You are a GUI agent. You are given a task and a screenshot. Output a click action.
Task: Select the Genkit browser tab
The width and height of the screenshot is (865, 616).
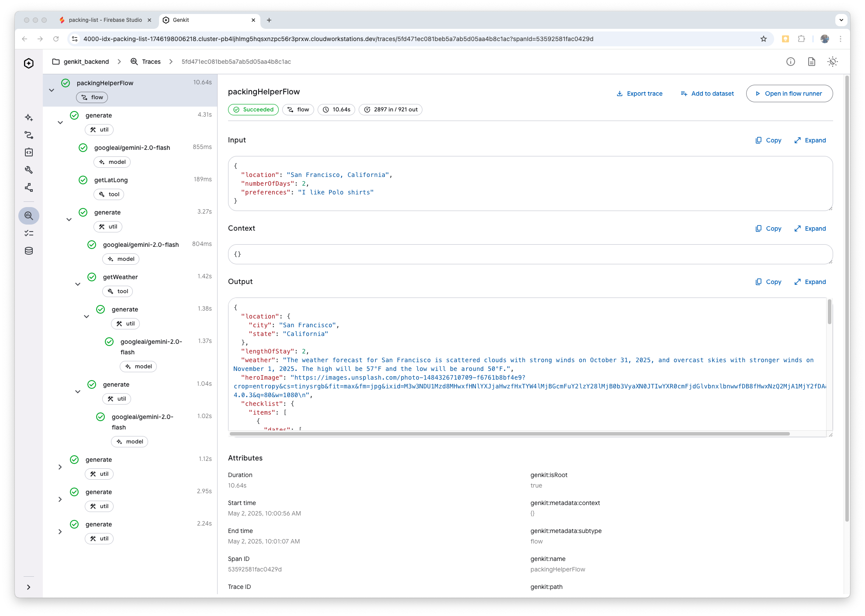pos(209,20)
